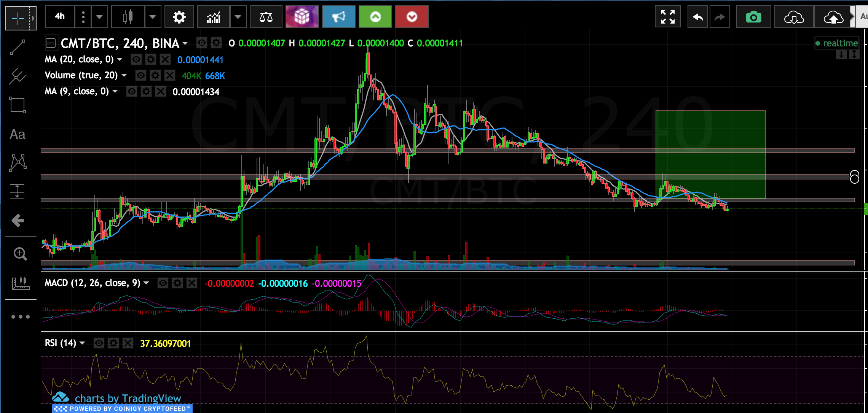Select the 4h timeframe

(x=60, y=16)
